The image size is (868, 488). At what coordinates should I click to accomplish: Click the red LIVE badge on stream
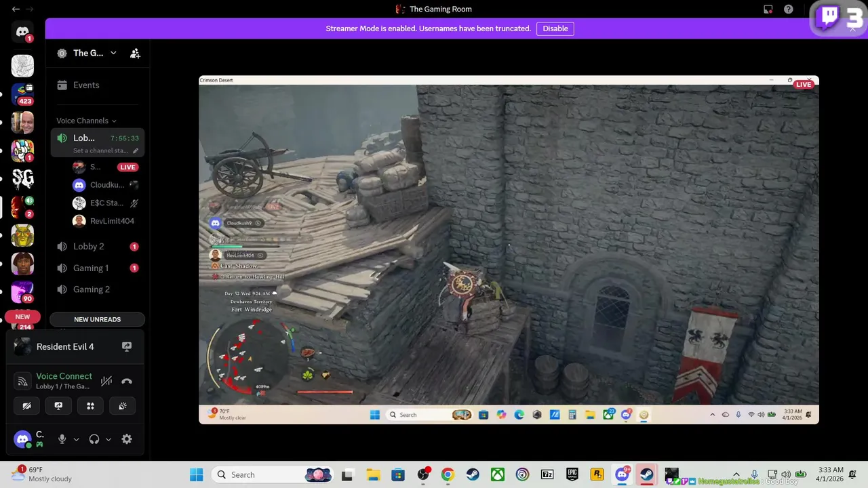(x=804, y=85)
